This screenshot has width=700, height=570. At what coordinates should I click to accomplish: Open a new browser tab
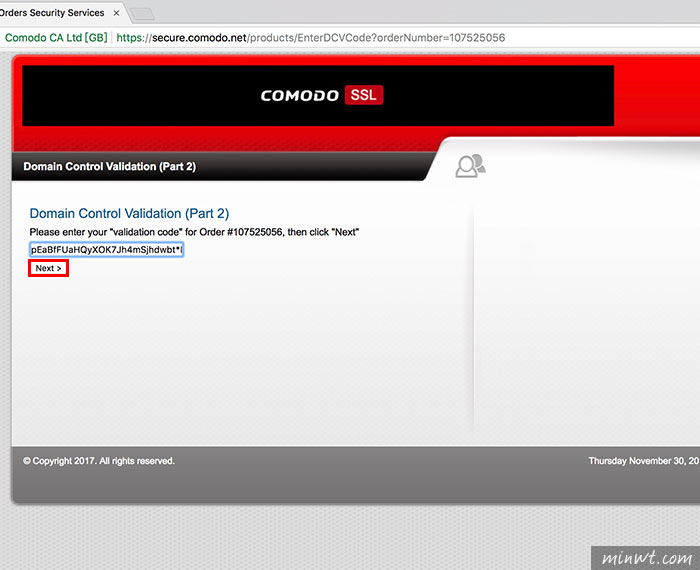click(x=143, y=14)
